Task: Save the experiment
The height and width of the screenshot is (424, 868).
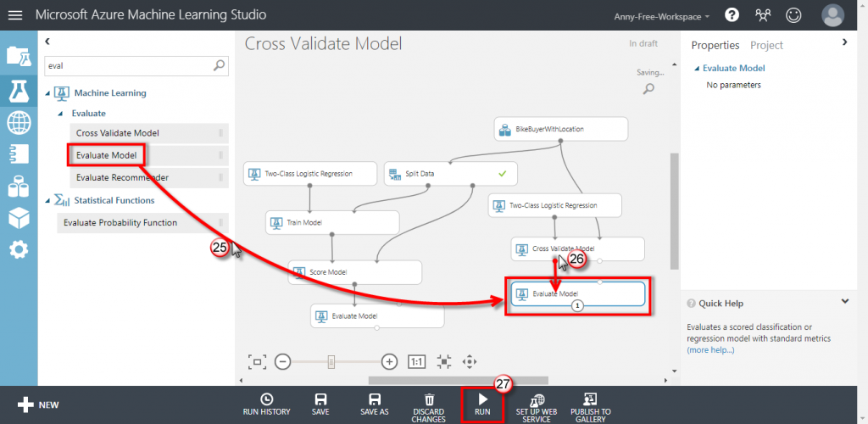Action: (x=320, y=404)
